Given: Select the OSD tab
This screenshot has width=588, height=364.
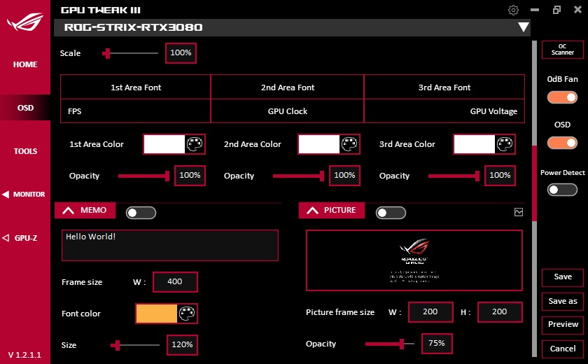Looking at the screenshot, I should pos(25,108).
